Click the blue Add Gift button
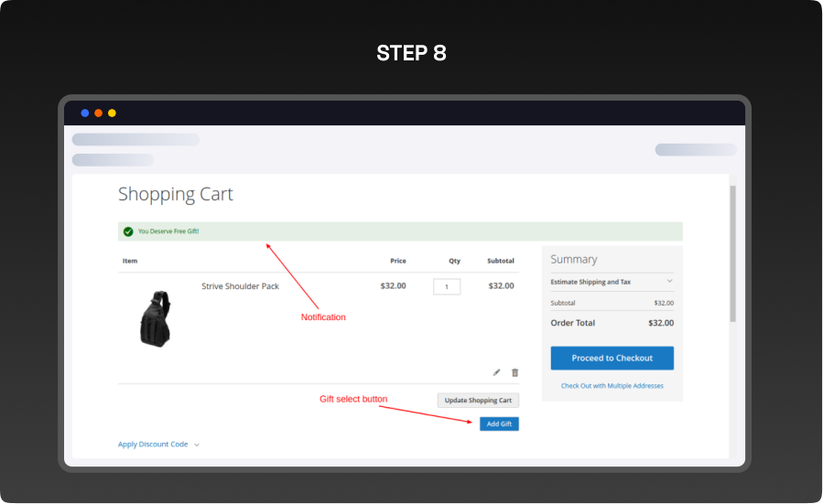 pos(499,424)
